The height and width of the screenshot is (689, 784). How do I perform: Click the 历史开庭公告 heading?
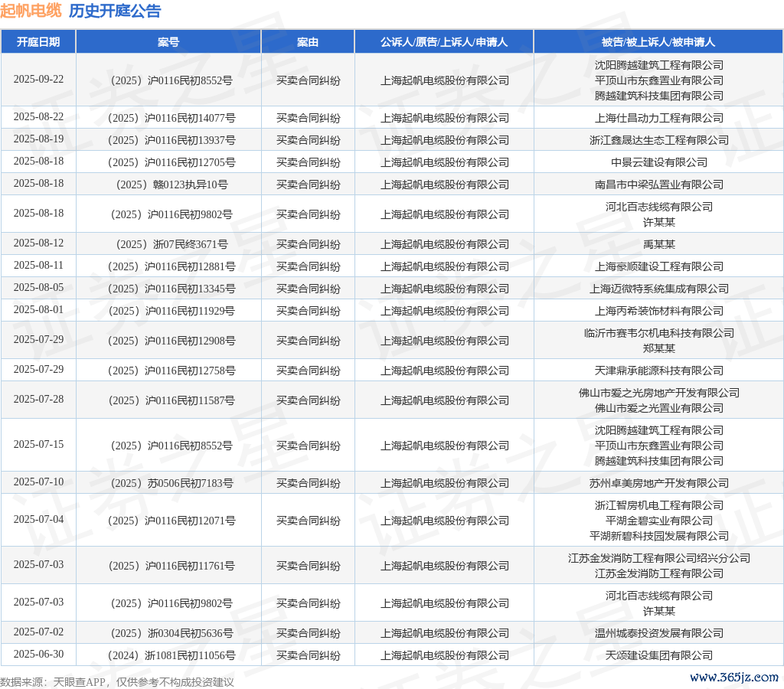[x=115, y=11]
